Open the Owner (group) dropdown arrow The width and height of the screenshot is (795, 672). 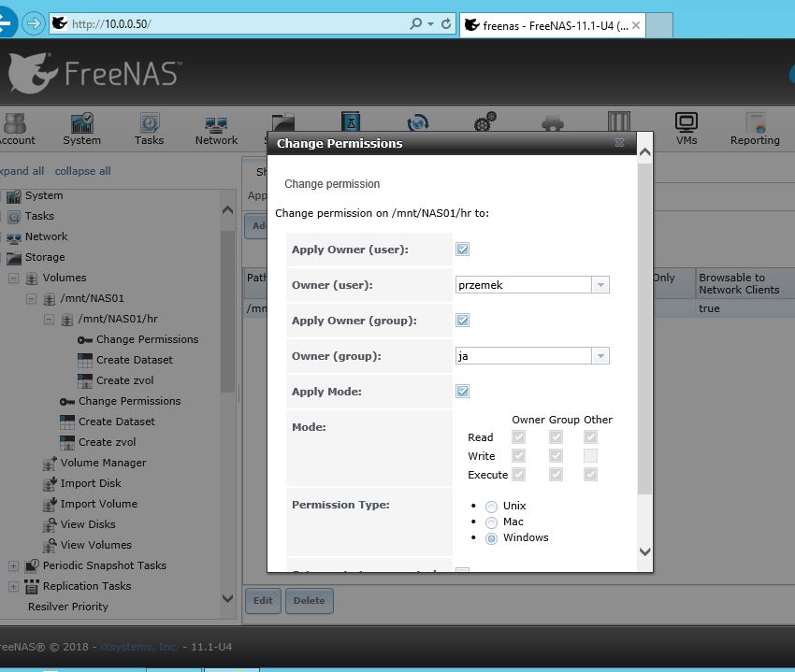tap(600, 356)
